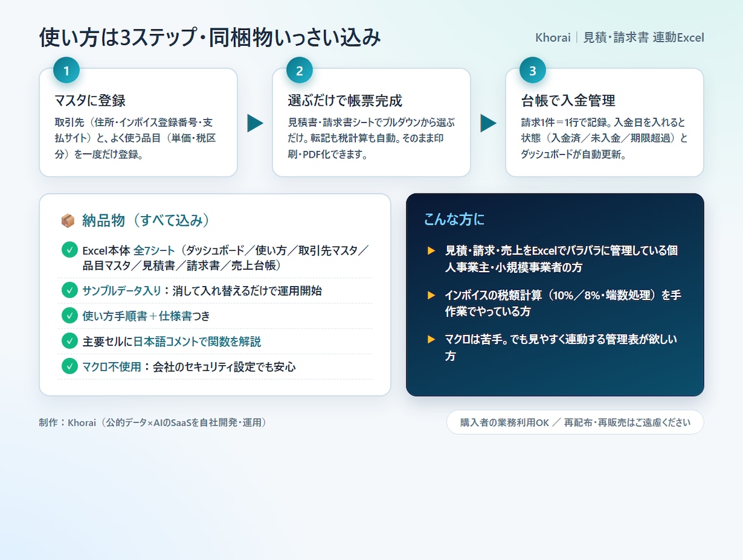This screenshot has height=560, width=743.
Task: Click the check icon beside マクロ不使用
Action: 69,366
